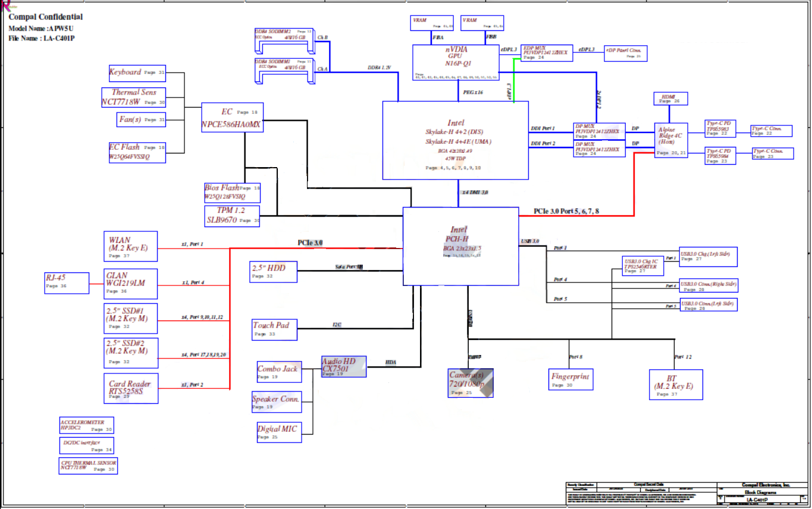Select the 2.5" HDD block
This screenshot has width=812, height=509.
point(273,272)
